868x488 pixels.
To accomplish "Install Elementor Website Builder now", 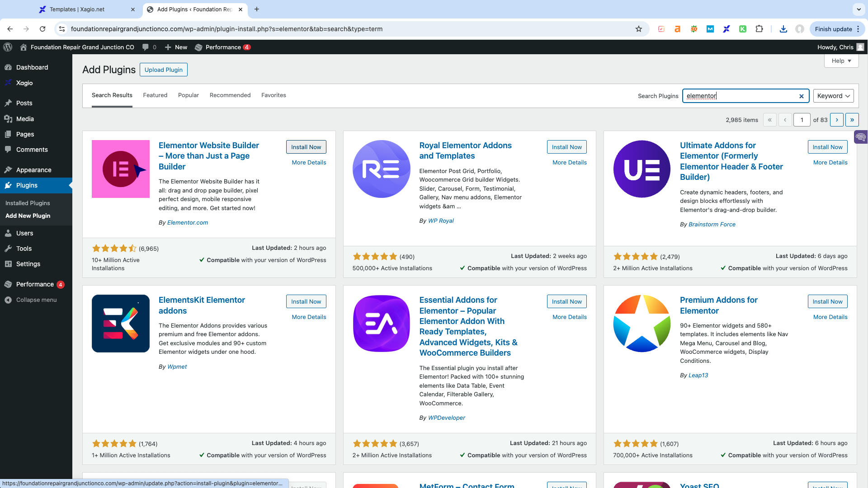I will pos(306,147).
